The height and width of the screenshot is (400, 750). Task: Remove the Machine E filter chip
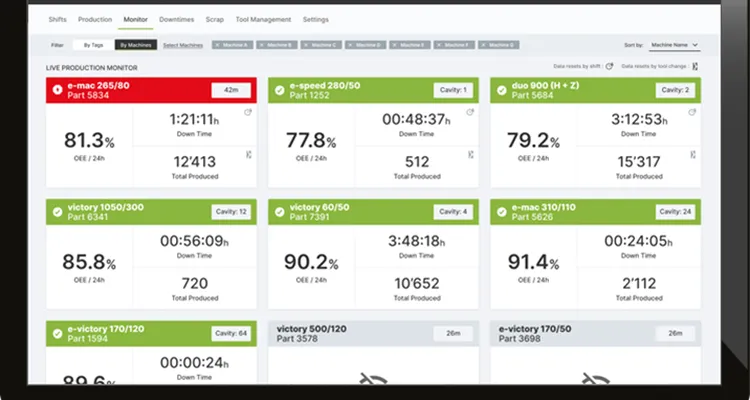pyautogui.click(x=394, y=45)
